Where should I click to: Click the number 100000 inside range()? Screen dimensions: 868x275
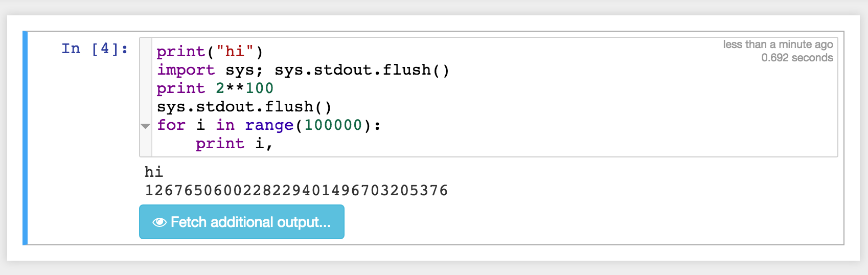tap(333, 125)
